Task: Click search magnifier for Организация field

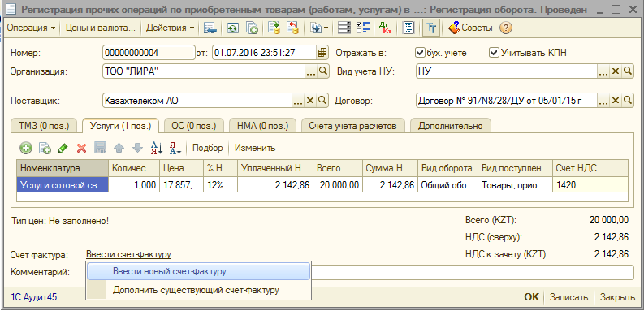Action: 323,71
